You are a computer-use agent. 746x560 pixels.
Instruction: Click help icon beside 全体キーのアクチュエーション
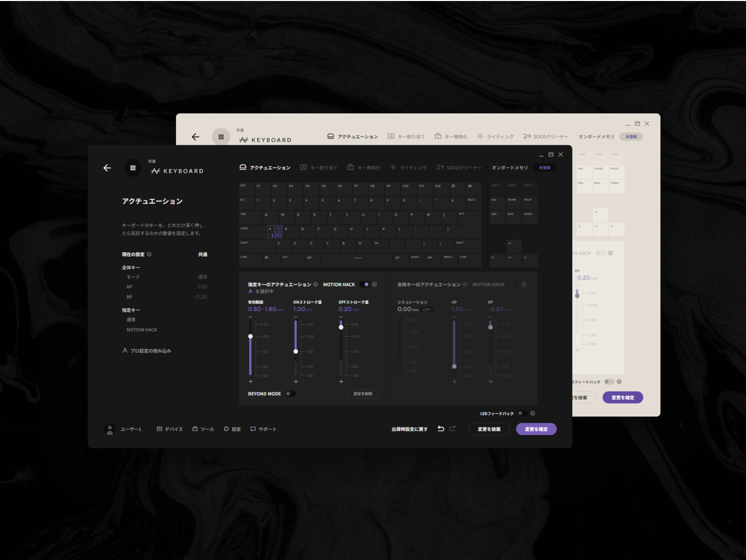click(465, 284)
